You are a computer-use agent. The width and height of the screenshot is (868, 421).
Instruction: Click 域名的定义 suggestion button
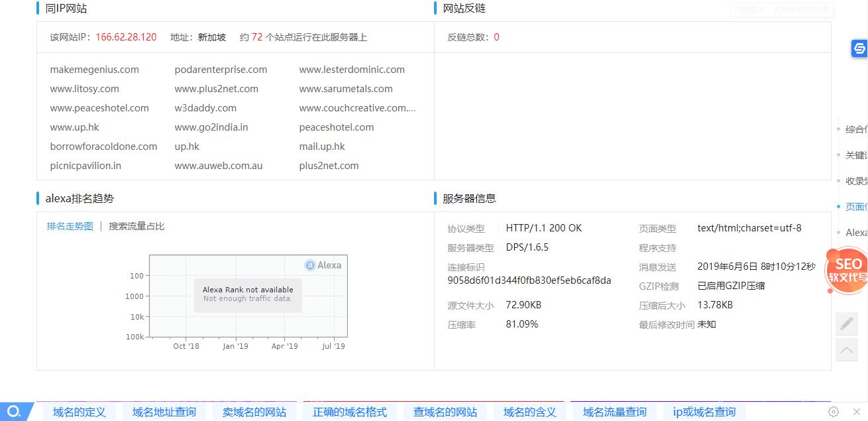point(80,412)
